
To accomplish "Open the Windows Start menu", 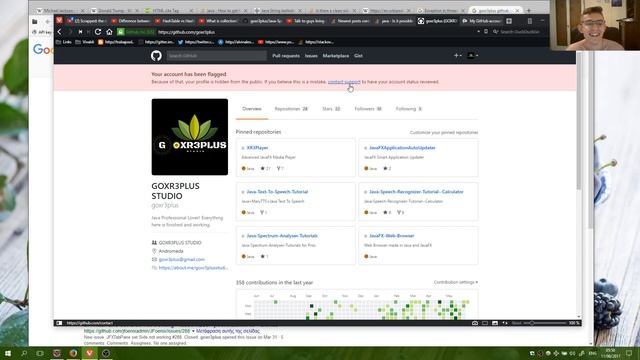I will pyautogui.click(x=8, y=353).
